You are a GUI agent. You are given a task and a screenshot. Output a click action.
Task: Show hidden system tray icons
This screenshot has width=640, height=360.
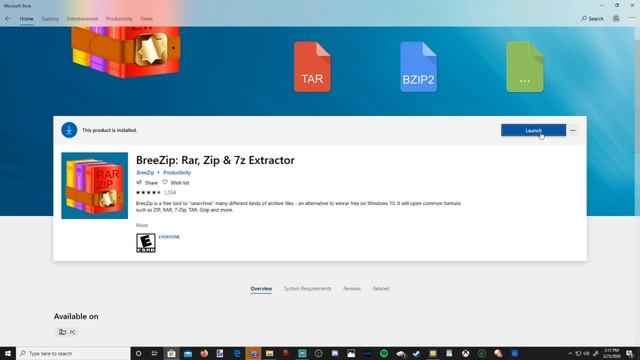click(x=570, y=353)
